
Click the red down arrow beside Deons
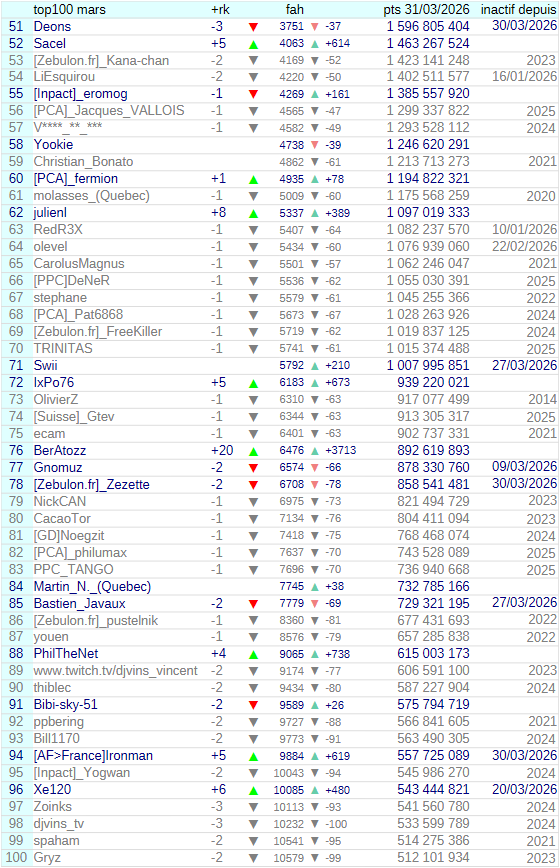click(x=253, y=27)
